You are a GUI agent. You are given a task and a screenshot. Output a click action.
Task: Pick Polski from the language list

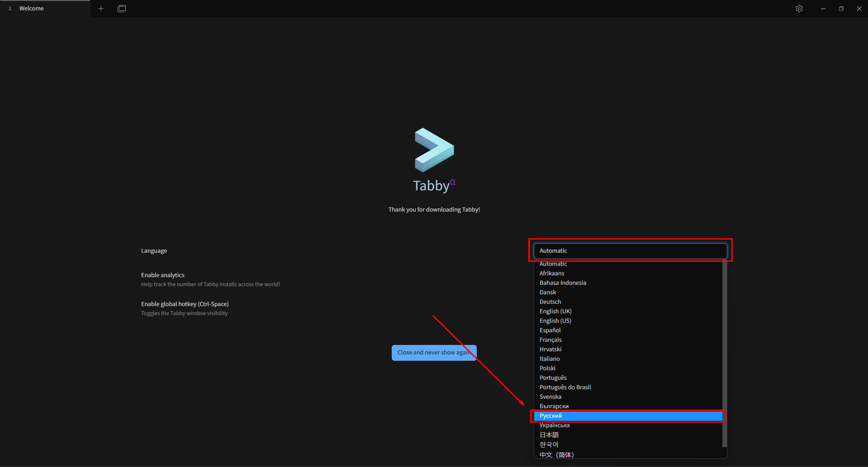coord(628,368)
